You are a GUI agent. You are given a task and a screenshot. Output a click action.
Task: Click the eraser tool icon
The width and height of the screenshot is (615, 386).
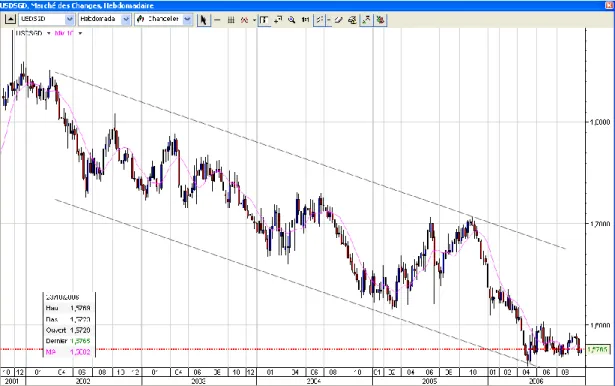[338, 20]
